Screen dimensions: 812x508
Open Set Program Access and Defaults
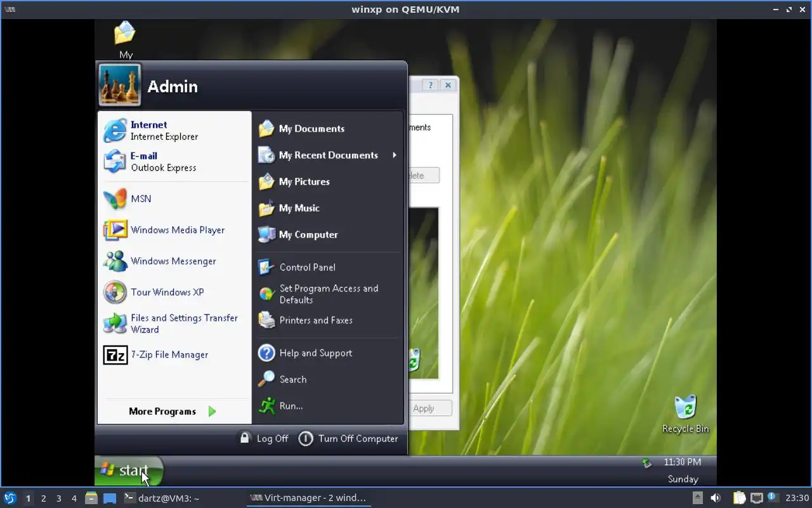pos(329,294)
